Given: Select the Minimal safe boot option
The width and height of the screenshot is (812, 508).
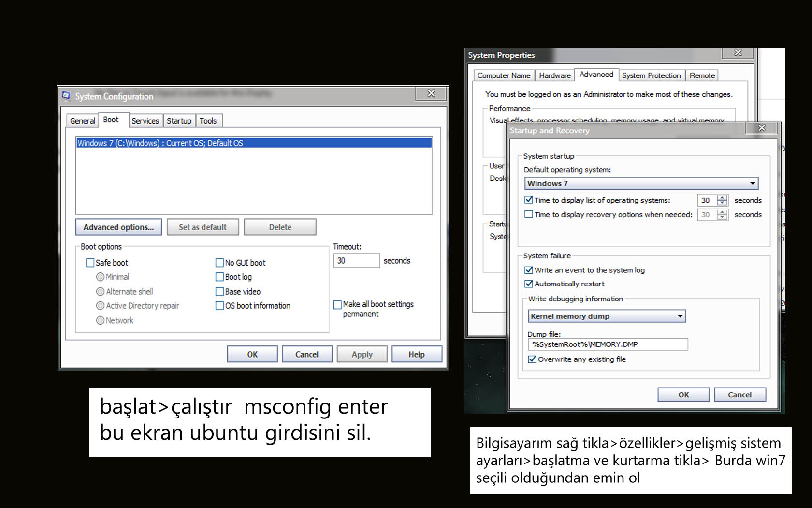Looking at the screenshot, I should (101, 277).
